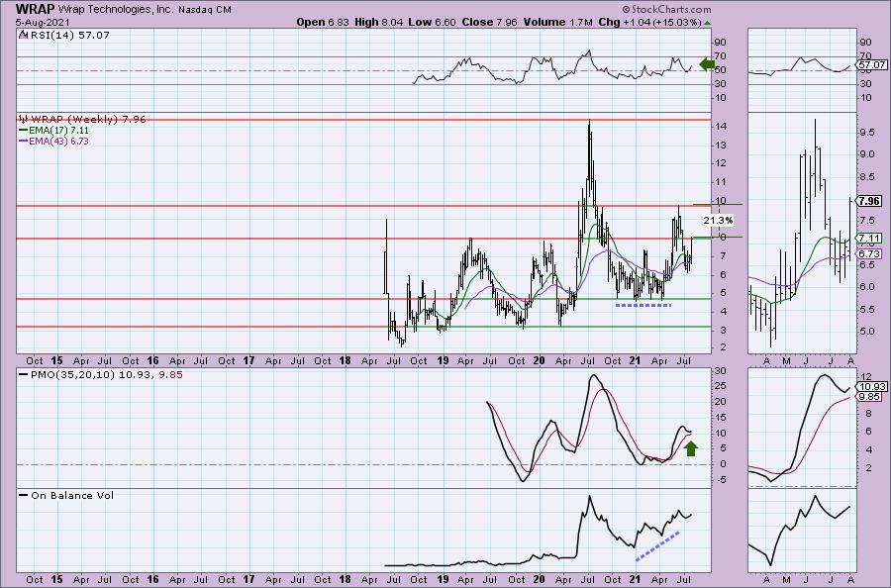The image size is (891, 588).
Task: Click the 21.3% gain annotation label
Action: tap(718, 221)
